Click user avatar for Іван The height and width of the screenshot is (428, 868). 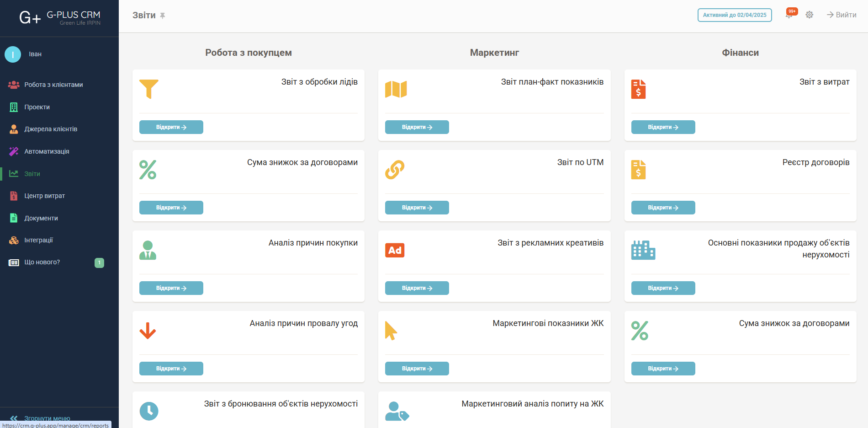[13, 54]
